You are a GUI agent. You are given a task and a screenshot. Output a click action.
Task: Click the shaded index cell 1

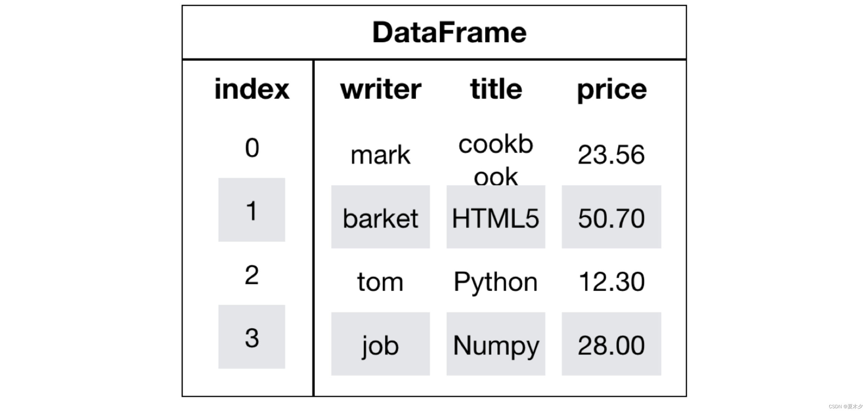(x=252, y=210)
